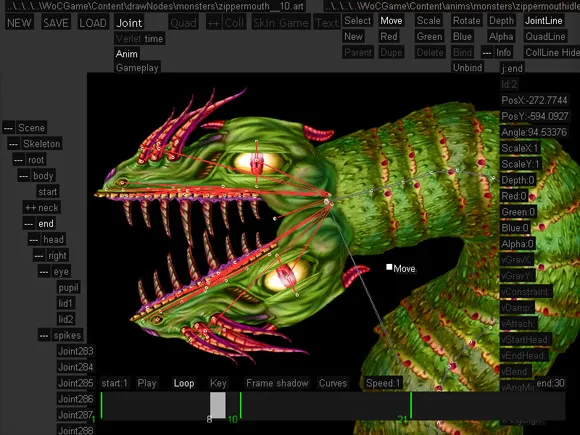Collapse the eye tree node

tap(44, 272)
